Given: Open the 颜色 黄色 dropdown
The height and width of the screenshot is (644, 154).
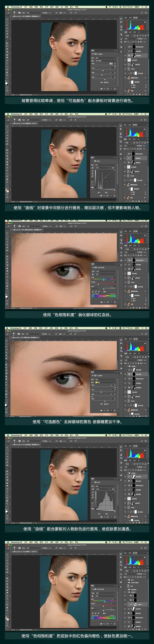Looking at the screenshot, I should pyautogui.click(x=105, y=383).
